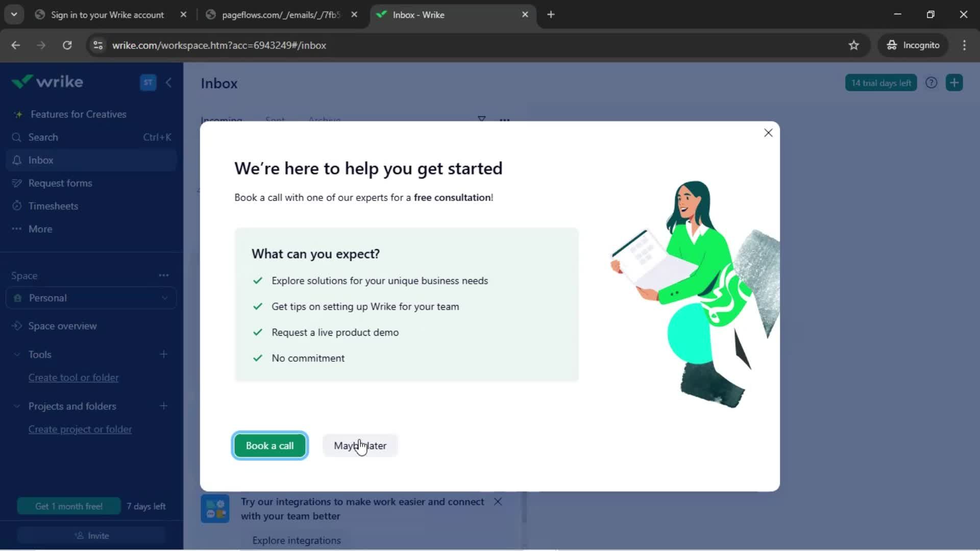Viewport: 980px width, 551px height.
Task: Open inbox filter icon
Action: [x=481, y=119]
